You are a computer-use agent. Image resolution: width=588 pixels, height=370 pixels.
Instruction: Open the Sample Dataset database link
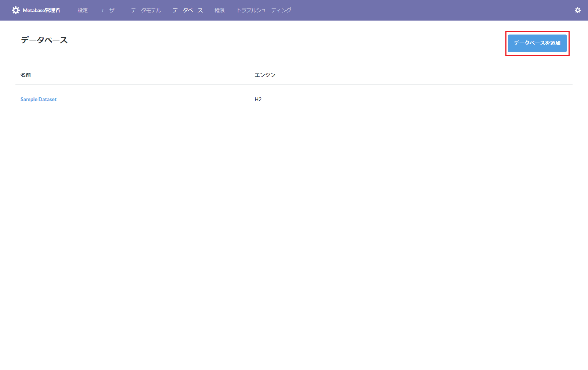pos(38,99)
